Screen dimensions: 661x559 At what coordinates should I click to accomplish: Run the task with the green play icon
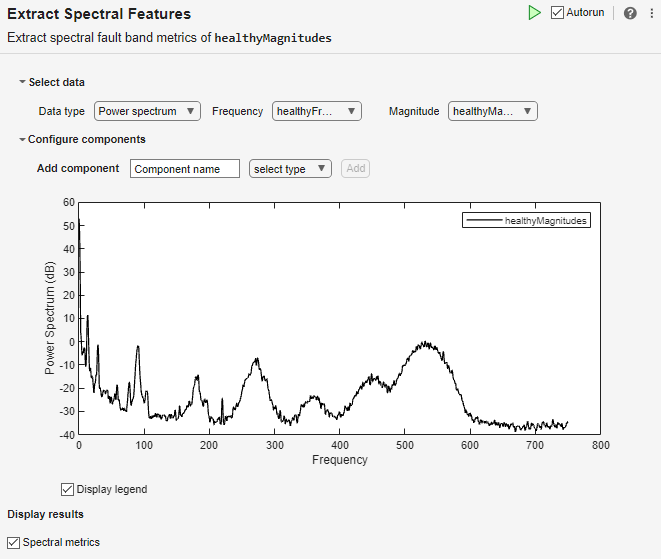(535, 13)
